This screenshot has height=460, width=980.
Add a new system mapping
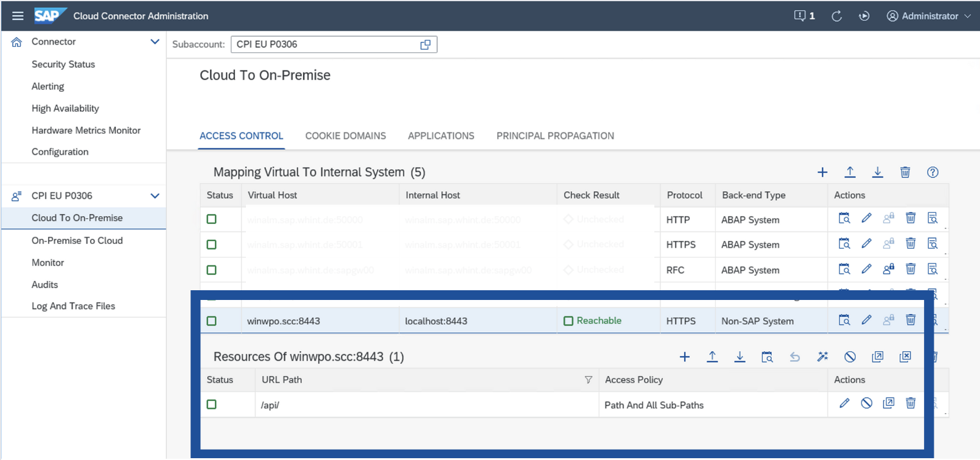[822, 172]
